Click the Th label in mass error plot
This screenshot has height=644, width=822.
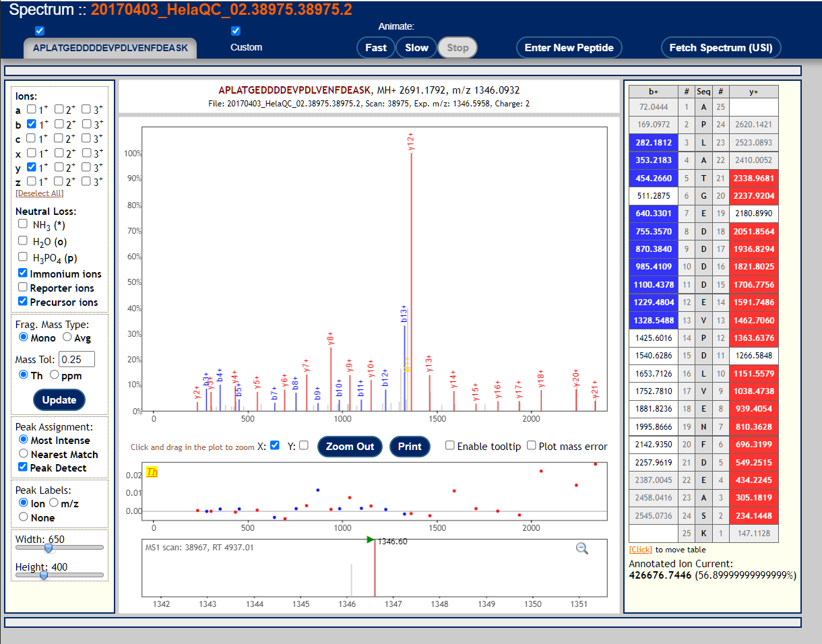point(152,472)
